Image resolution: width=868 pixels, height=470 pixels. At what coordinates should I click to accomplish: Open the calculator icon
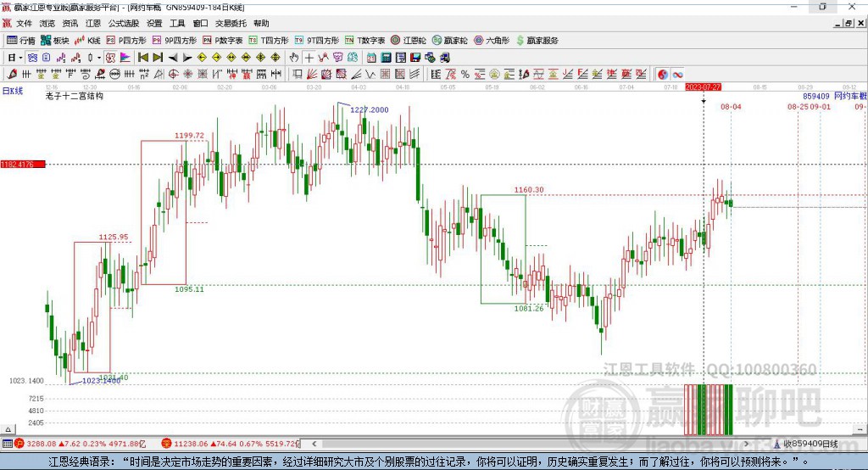pyautogui.click(x=386, y=58)
